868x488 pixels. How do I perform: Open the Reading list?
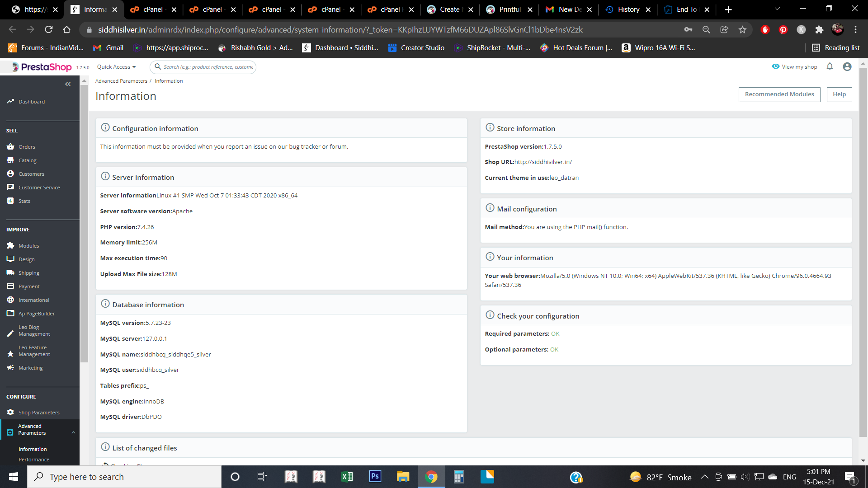(x=836, y=48)
